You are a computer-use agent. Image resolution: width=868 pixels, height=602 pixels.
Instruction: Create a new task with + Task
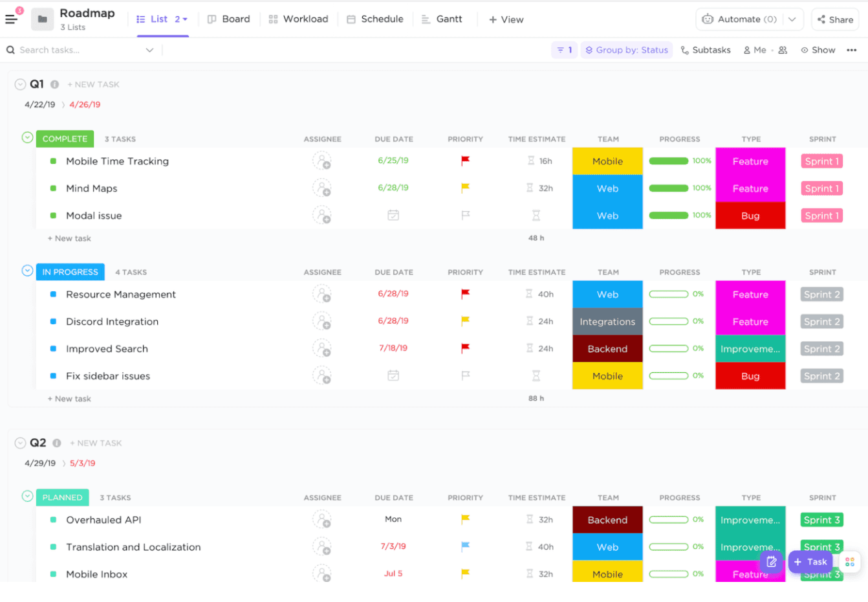point(810,562)
